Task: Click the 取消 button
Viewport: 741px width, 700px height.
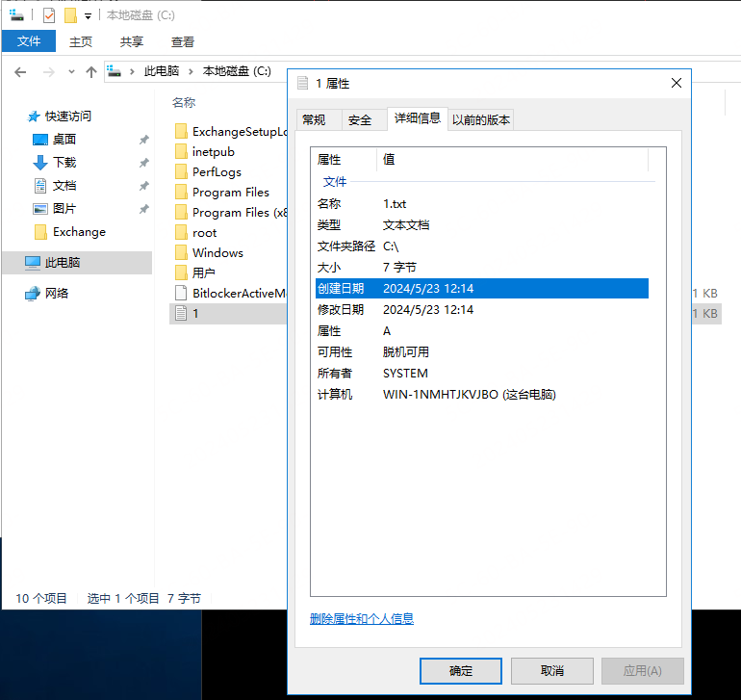Action: pos(551,671)
